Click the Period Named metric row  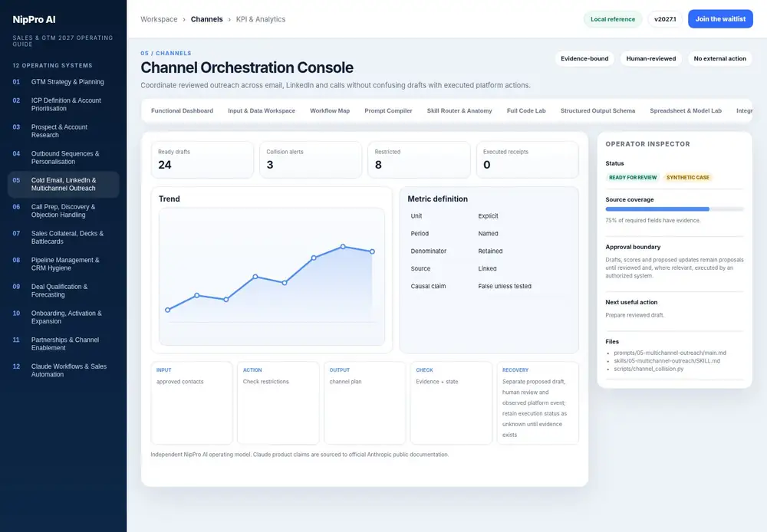pyautogui.click(x=489, y=233)
